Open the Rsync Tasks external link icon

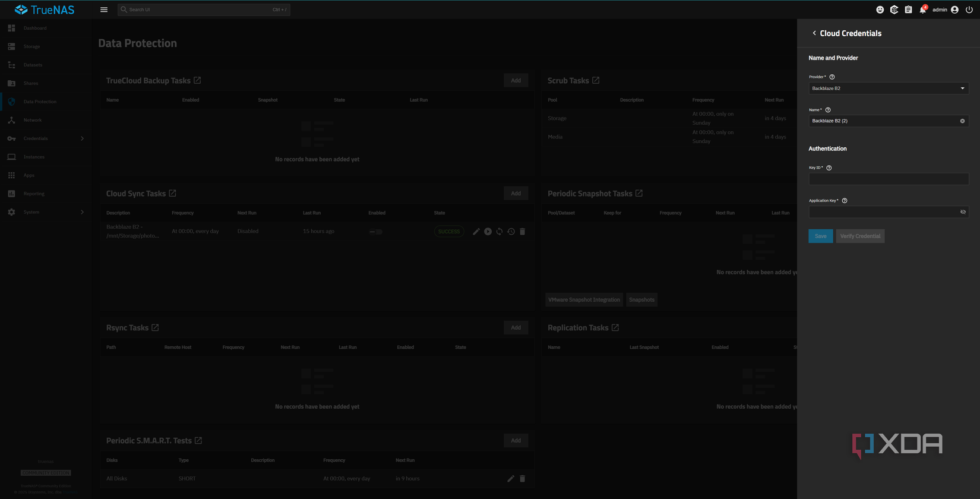pos(155,327)
